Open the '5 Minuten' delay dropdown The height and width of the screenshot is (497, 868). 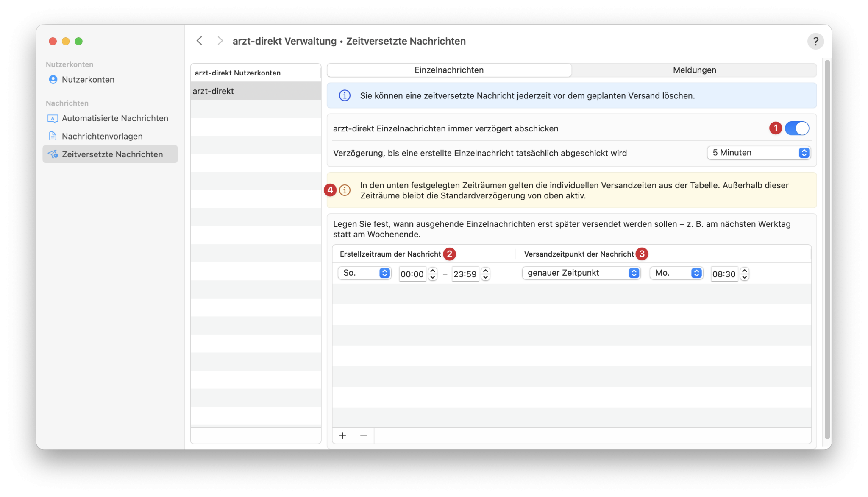pyautogui.click(x=759, y=153)
